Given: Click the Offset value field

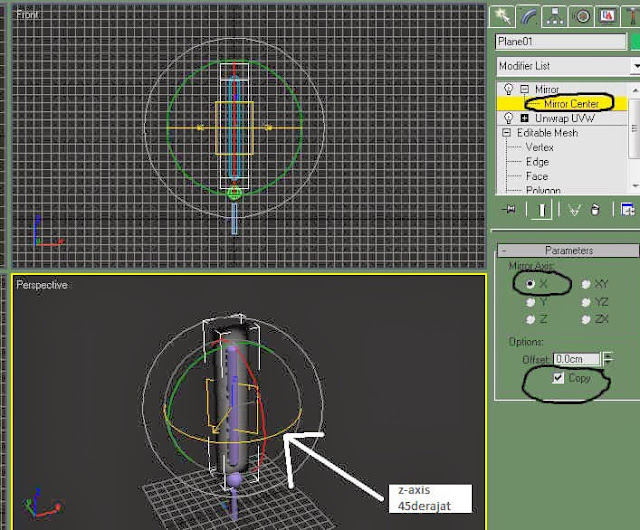Looking at the screenshot, I should (577, 359).
